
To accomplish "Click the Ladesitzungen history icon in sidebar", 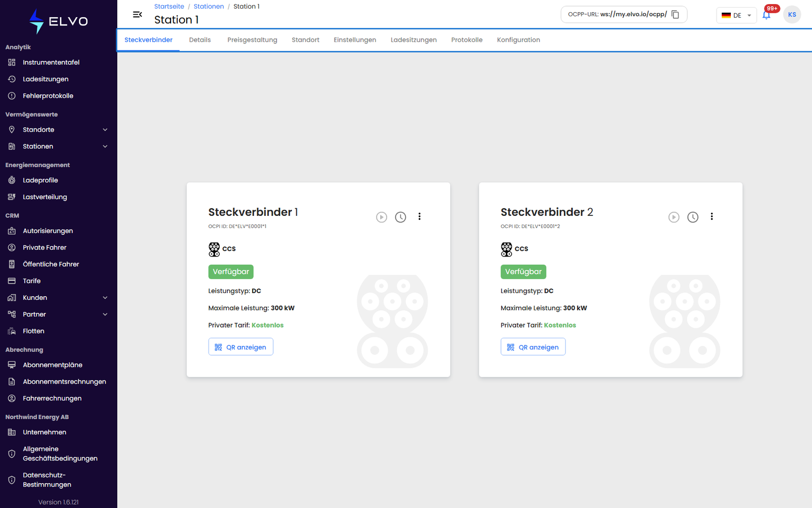I will (x=12, y=79).
